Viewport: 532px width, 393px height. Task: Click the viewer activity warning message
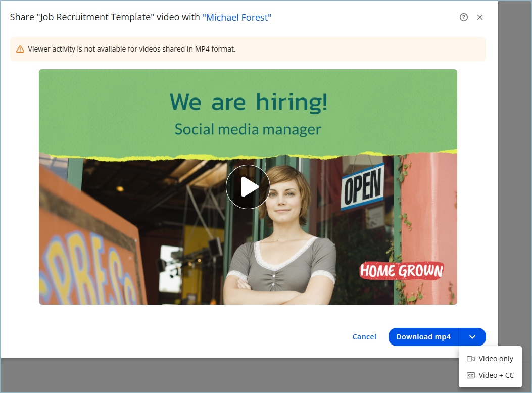[132, 49]
